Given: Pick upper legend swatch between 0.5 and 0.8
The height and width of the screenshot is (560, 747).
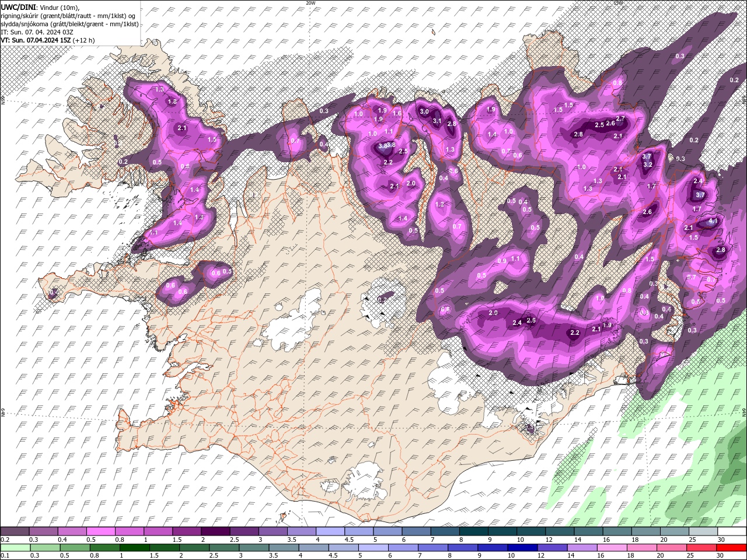Looking at the screenshot, I should 101,531.
